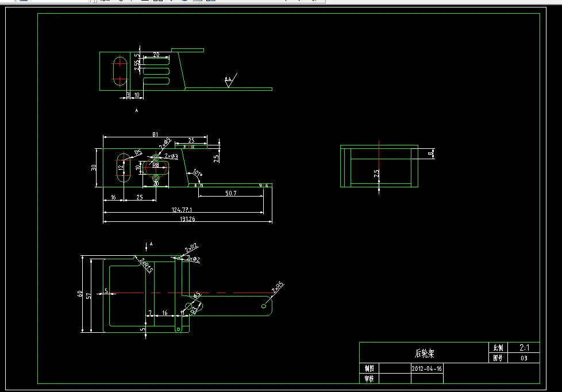Screen dimensions: 562x392
Task: Select the 107° angle dimension
Action: pos(197,172)
